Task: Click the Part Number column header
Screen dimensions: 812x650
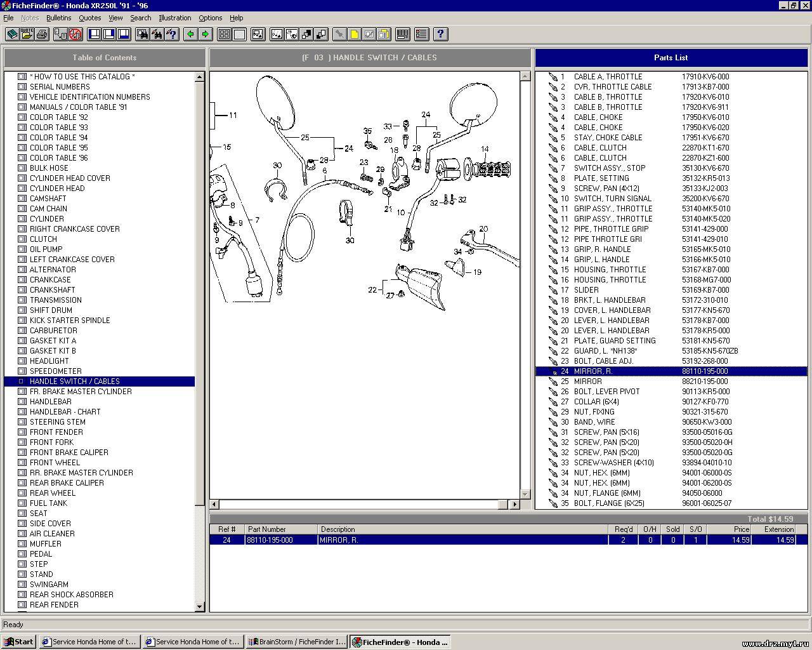Action: (x=281, y=529)
